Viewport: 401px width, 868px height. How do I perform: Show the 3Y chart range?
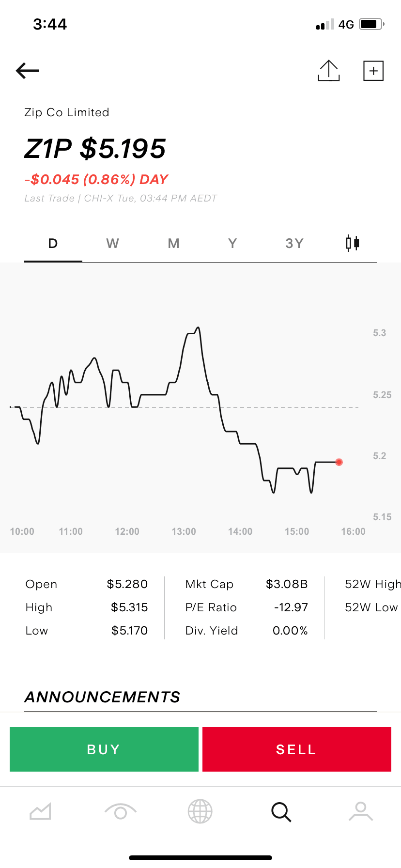[x=294, y=243]
